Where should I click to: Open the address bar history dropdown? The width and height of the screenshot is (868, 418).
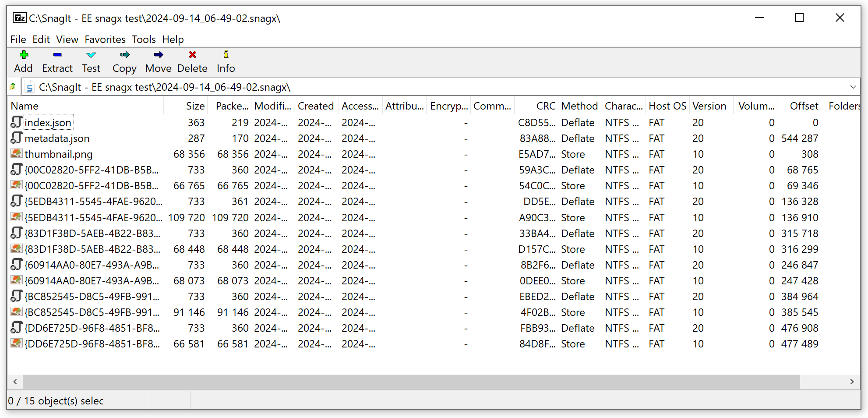tap(854, 87)
